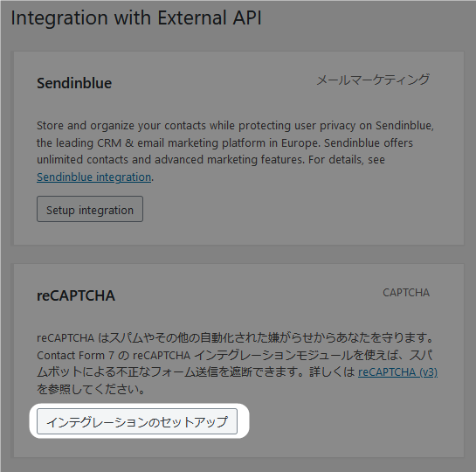Image resolution: width=476 pixels, height=472 pixels.
Task: Click the メールマーケティング category label
Action: coord(373,80)
